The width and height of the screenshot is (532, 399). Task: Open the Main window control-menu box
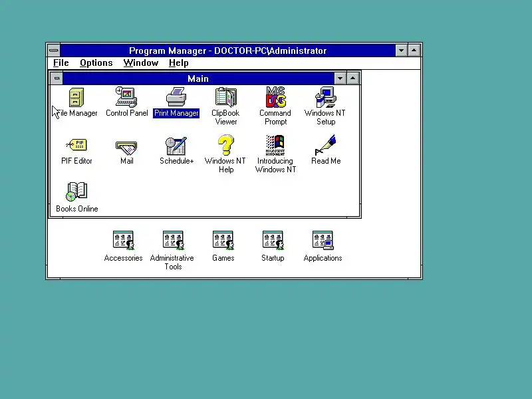coord(57,78)
